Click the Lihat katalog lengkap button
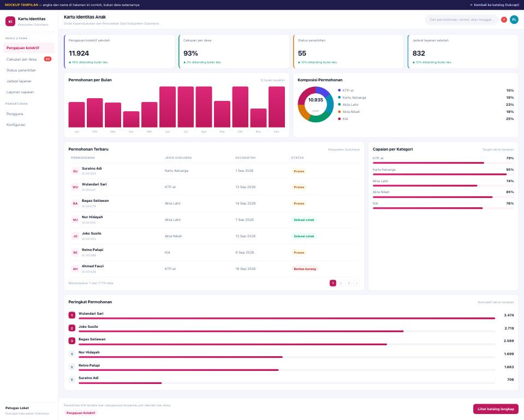Image resolution: width=524 pixels, height=420 pixels. (x=496, y=409)
